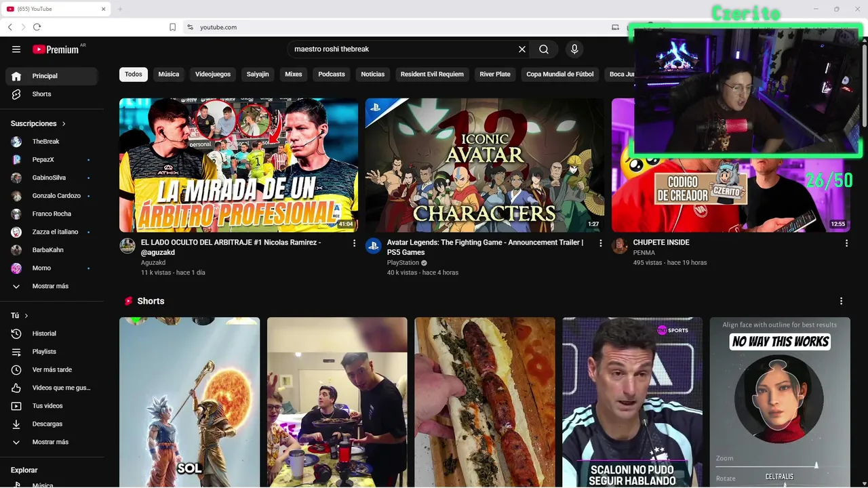This screenshot has width=868, height=488.
Task: Open Zazza el italiano channel
Action: coord(52,232)
